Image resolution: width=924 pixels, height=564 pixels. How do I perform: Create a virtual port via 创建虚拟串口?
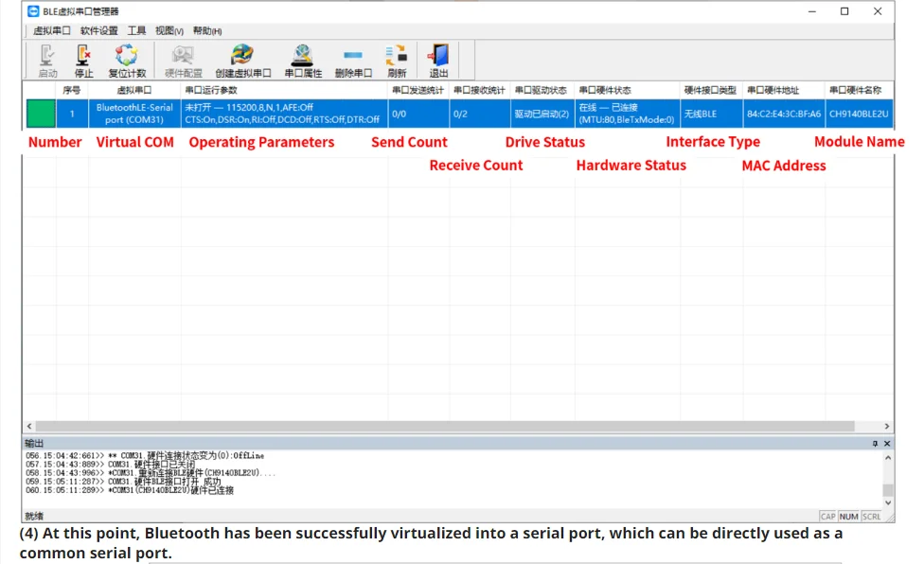point(242,61)
